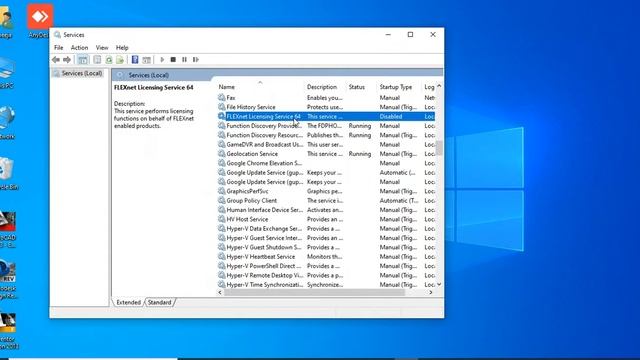Click the Forward arrow in Services toolbar

(x=67, y=60)
